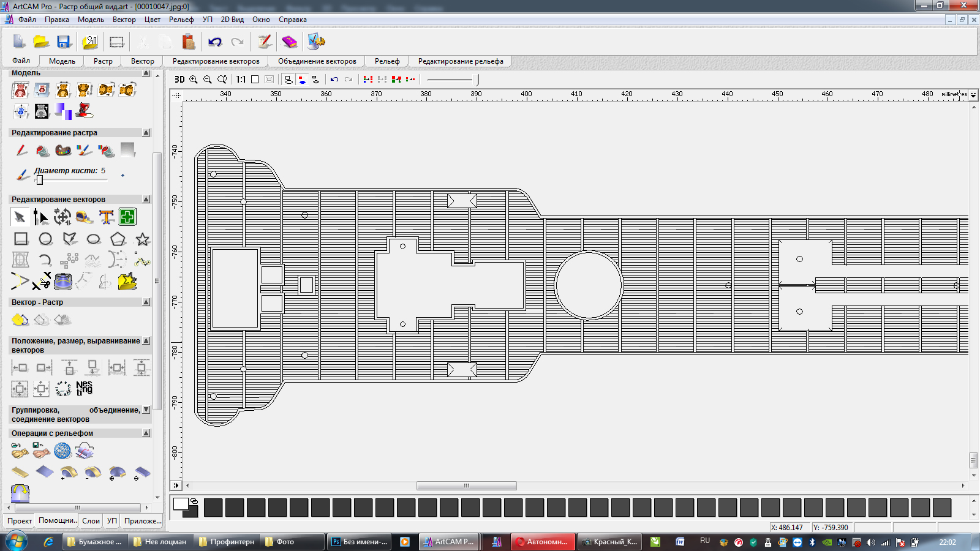This screenshot has height=551, width=980.
Task: Select the Create Vector Text tool
Action: (x=107, y=217)
